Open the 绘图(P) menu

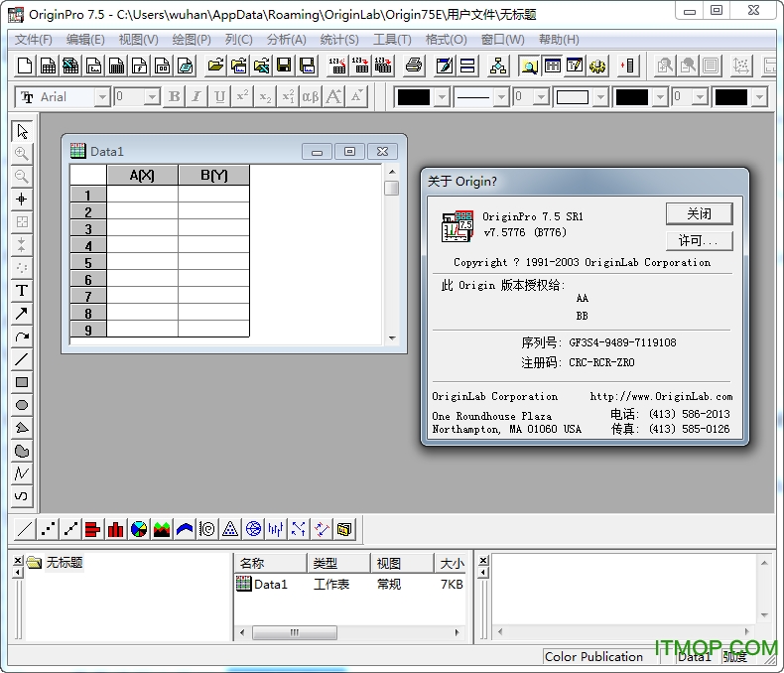coord(192,40)
